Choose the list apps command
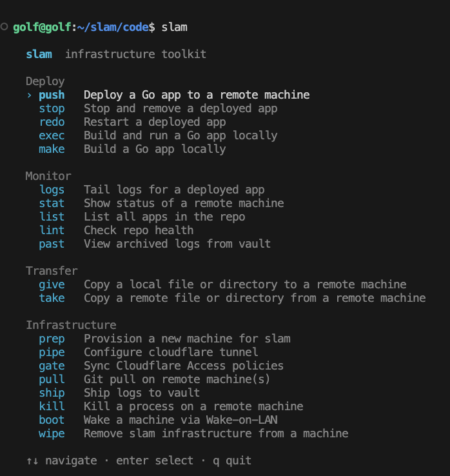450x476 pixels. click(x=52, y=217)
